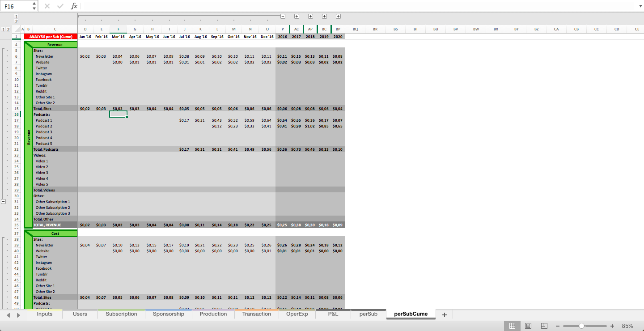Click the next sheet navigation arrow
Image resolution: width=644 pixels, height=331 pixels.
(x=18, y=315)
